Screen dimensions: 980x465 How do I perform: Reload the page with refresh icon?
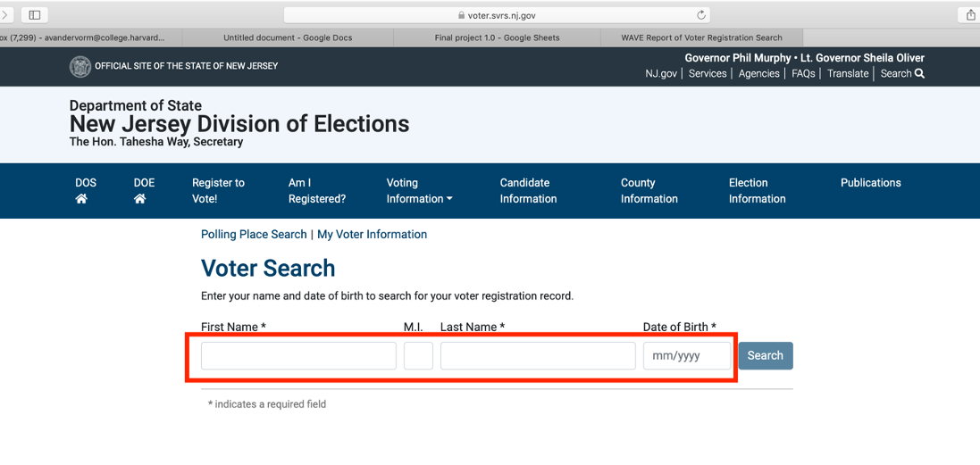pos(701,15)
